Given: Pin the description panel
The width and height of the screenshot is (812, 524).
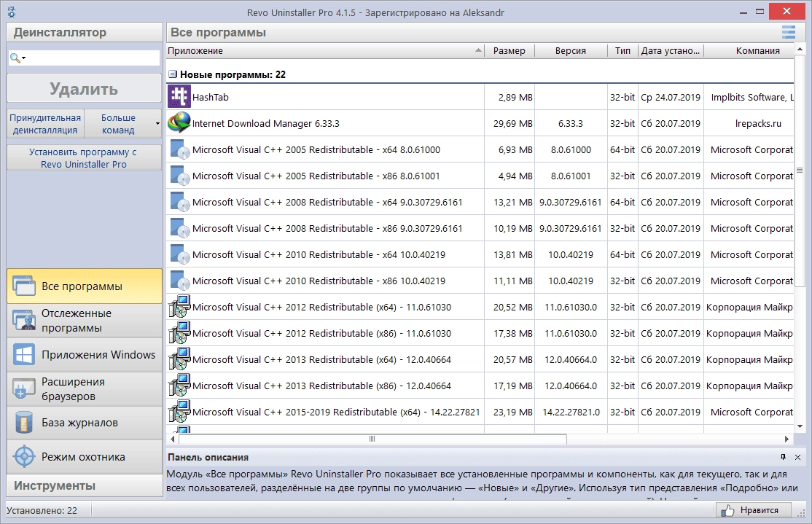Looking at the screenshot, I should (783, 457).
